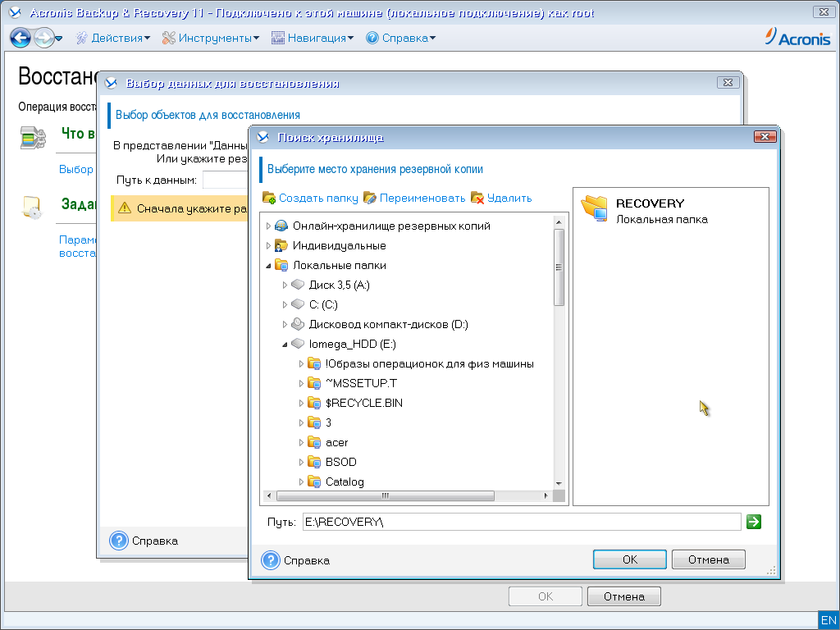This screenshot has height=630, width=840.
Task: Click the Acronis logo
Action: coord(797,38)
